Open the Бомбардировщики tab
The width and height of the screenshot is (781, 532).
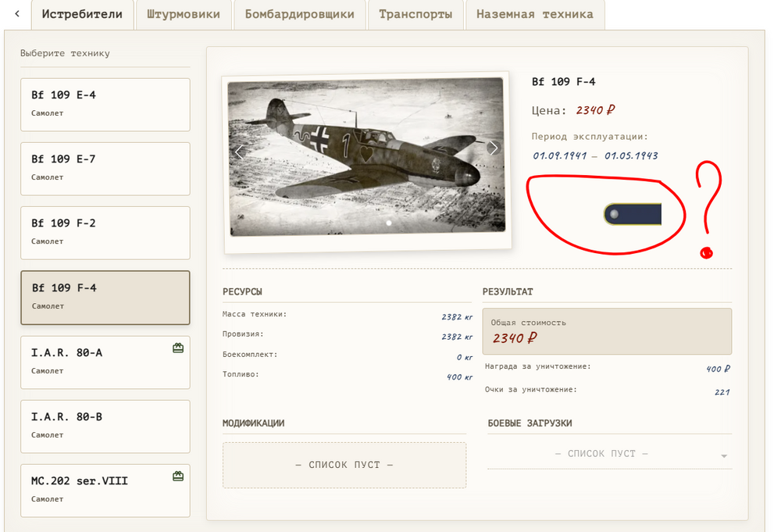coord(303,13)
